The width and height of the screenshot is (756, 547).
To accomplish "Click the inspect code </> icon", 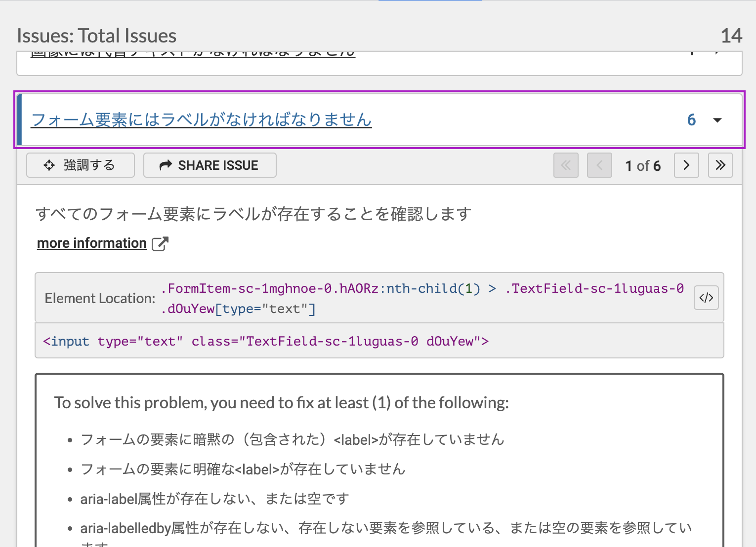I will [x=706, y=298].
